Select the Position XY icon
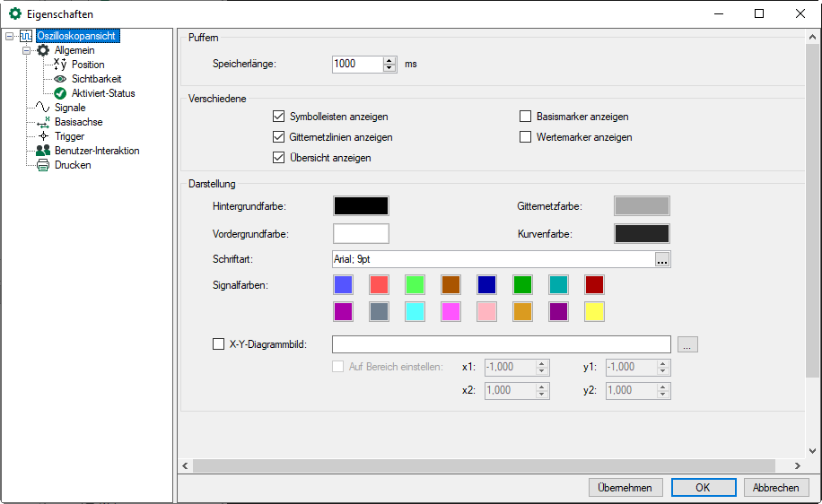The width and height of the screenshot is (822, 504). tap(60, 65)
